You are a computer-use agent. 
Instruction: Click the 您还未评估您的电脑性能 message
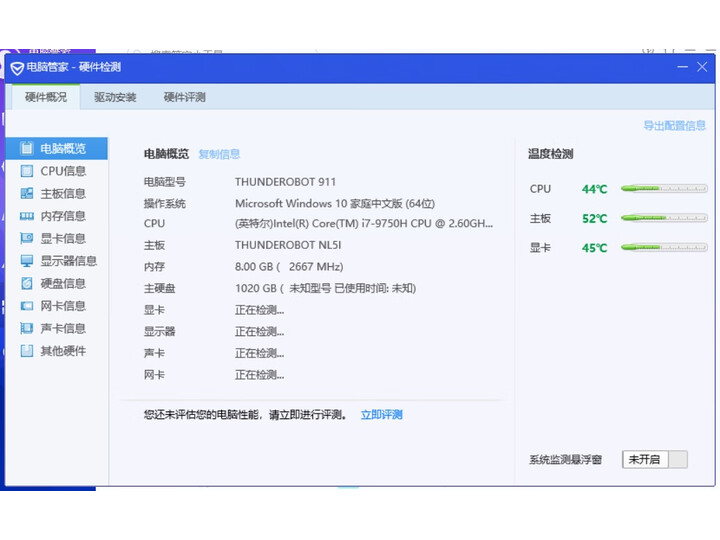245,415
